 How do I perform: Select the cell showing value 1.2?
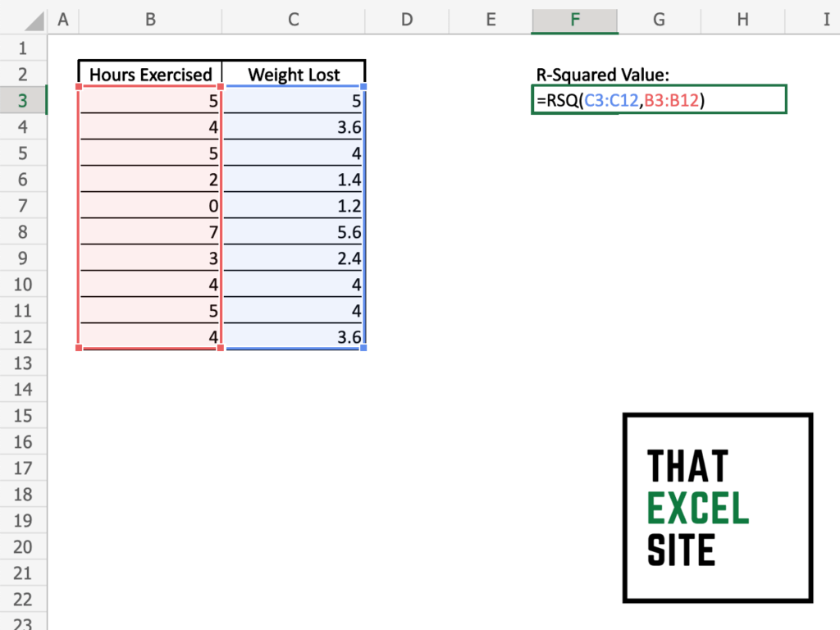point(293,205)
